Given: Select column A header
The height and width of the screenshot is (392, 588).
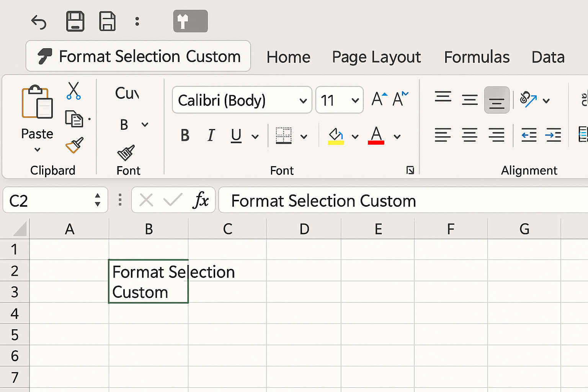Looking at the screenshot, I should click(x=69, y=229).
